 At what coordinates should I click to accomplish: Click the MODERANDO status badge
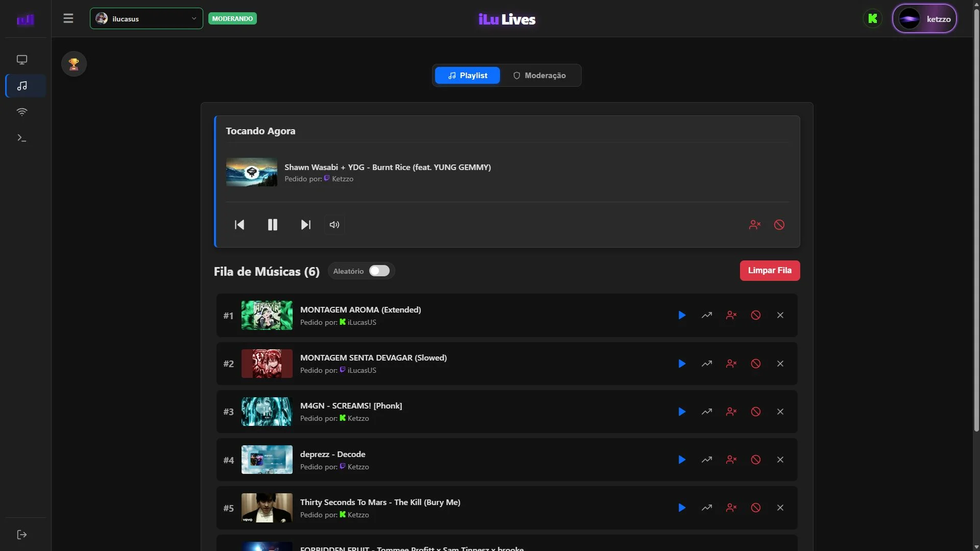pyautogui.click(x=232, y=19)
